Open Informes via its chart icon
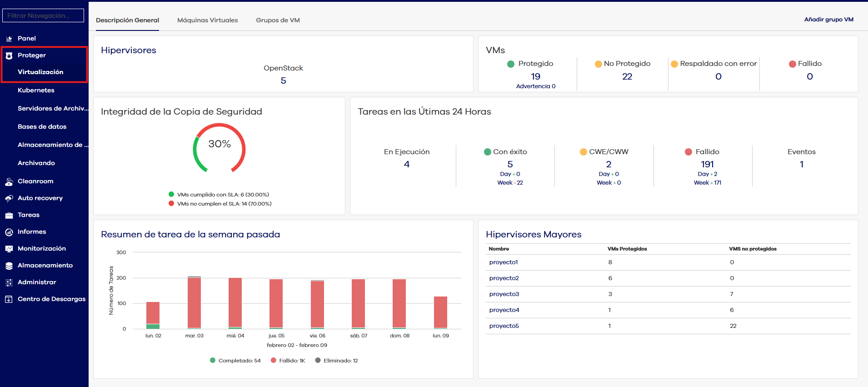The image size is (868, 387). click(9, 232)
